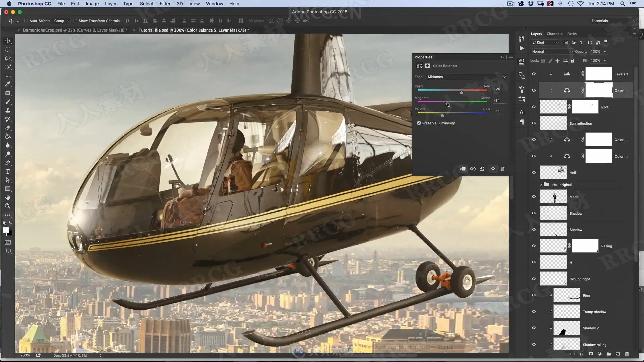
Task: Click the Cyan-Red slider handle
Action: 462,92
